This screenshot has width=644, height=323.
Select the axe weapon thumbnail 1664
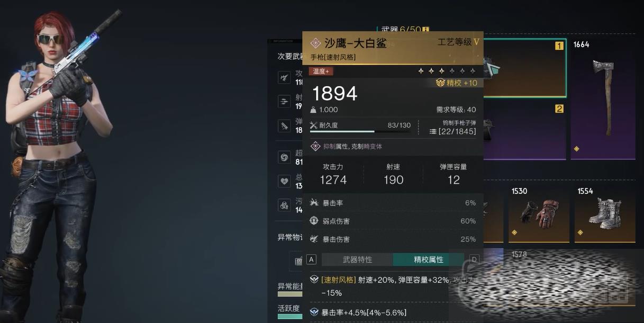pyautogui.click(x=603, y=98)
